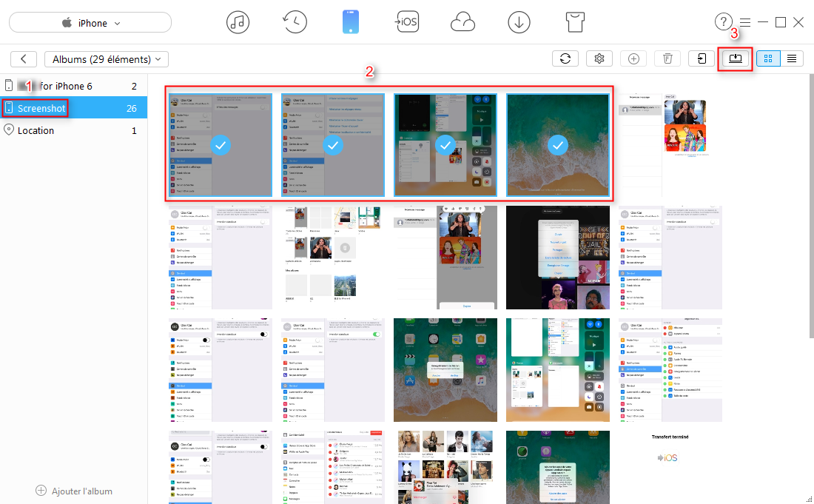Select home screen dialog thumbnail in third row
The image size is (814, 504).
[x=445, y=369]
